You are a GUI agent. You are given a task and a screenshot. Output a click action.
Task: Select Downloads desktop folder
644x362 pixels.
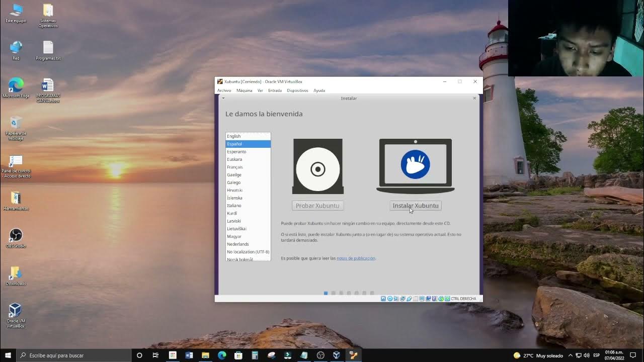16,276
